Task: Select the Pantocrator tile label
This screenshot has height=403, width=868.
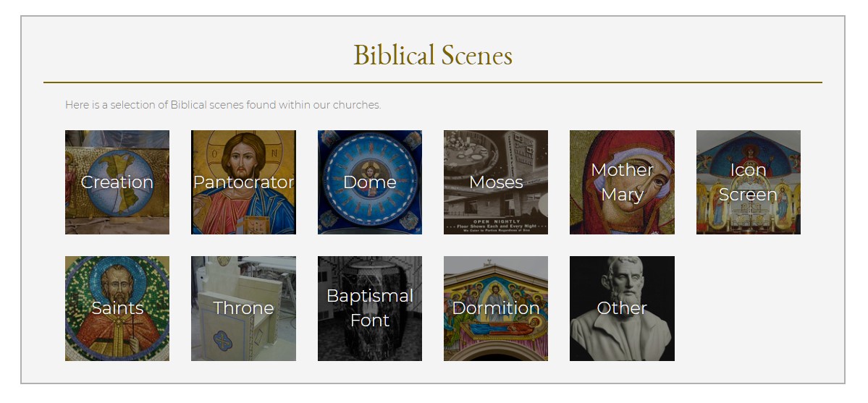Action: pos(243,182)
